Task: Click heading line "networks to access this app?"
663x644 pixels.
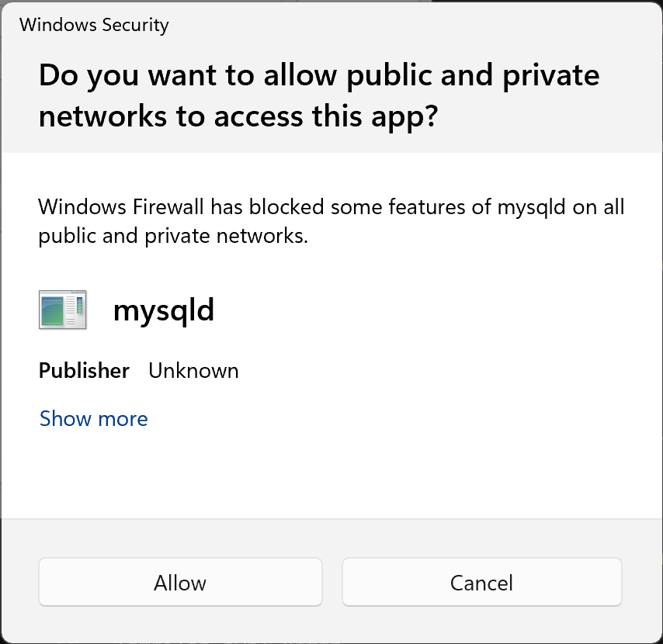Action: pos(239,116)
